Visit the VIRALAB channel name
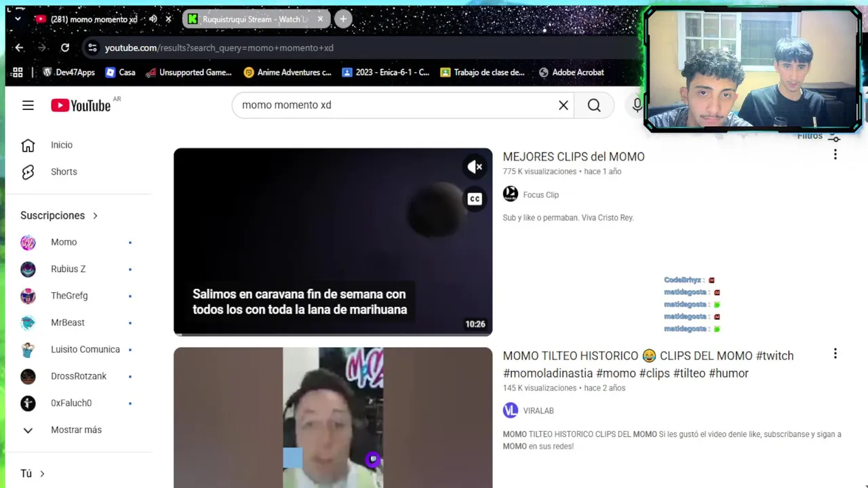This screenshot has width=868, height=488. [538, 411]
